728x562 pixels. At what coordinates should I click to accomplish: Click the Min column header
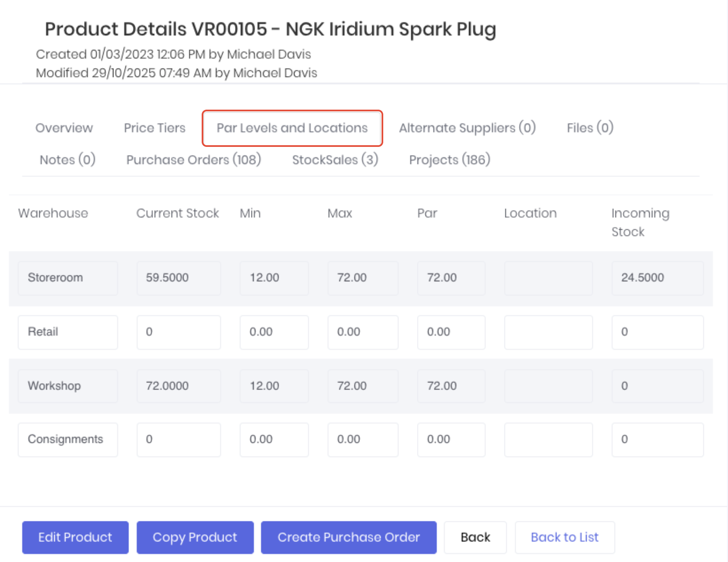point(250,213)
